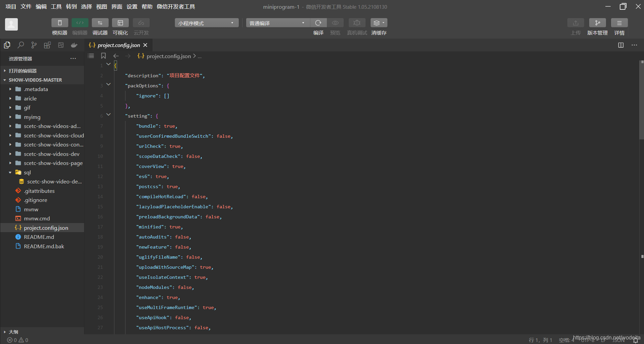This screenshot has height=344, width=644.
Task: Split the editor with split icon
Action: [621, 45]
